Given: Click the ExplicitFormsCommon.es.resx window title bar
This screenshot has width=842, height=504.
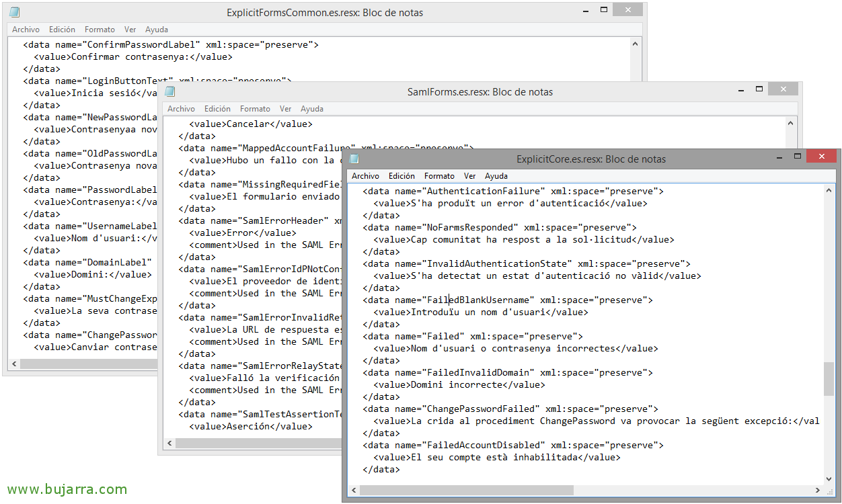Looking at the screenshot, I should pyautogui.click(x=325, y=12).
